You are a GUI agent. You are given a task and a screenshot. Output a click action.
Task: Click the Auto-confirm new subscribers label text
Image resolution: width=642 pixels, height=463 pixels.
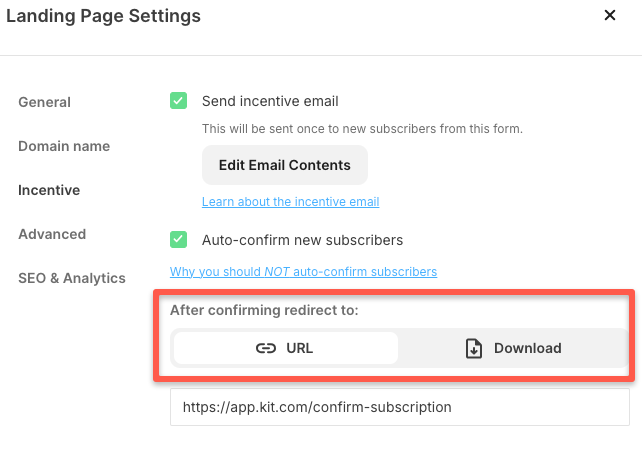(302, 240)
